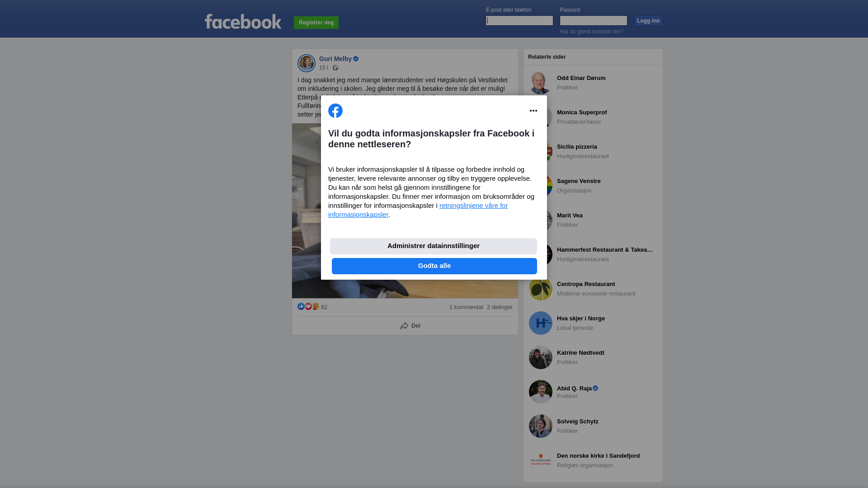
Task: Open Har du glemt kontoen din link
Action: pos(591,32)
